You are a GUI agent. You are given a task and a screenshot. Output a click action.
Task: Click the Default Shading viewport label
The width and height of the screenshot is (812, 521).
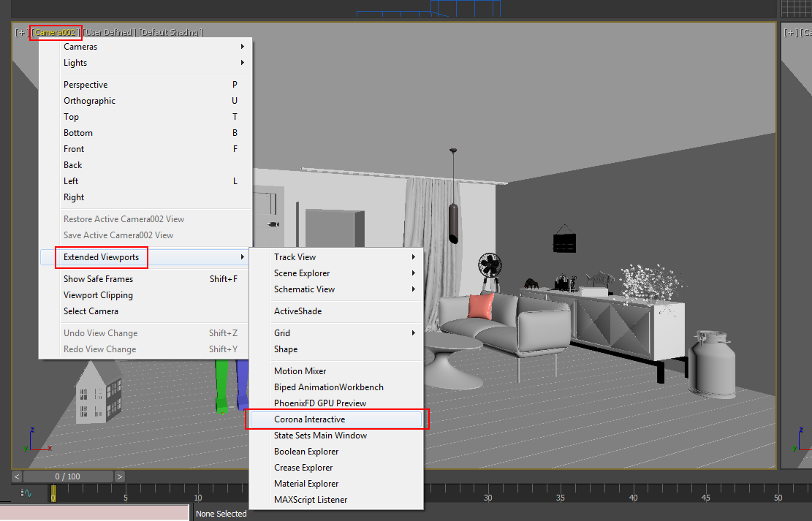click(170, 33)
